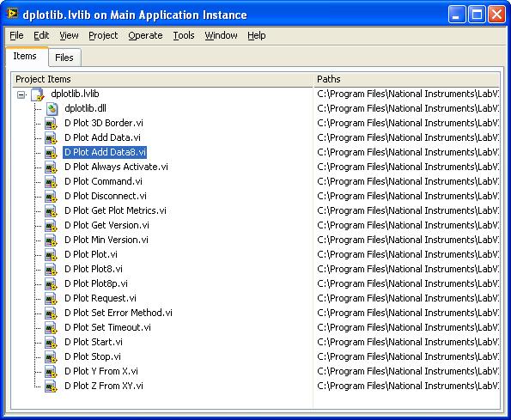Select D Plot Plot8p.vi

(96, 283)
